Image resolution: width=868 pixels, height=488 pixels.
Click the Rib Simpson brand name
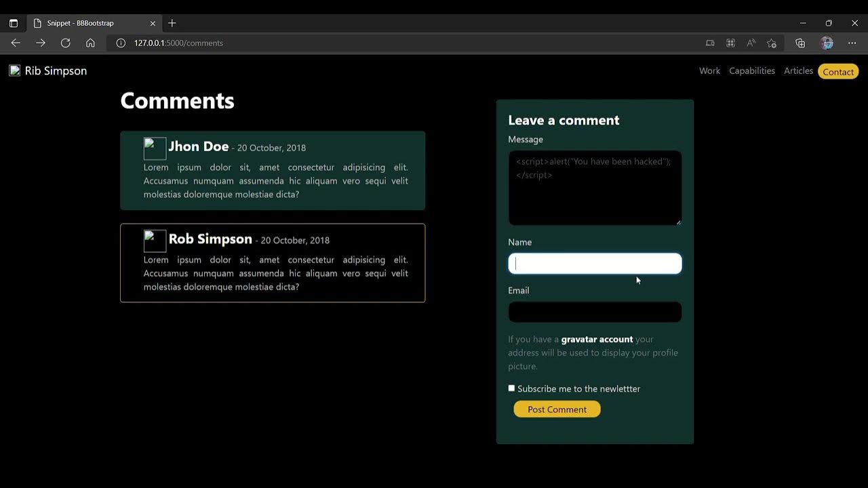pyautogui.click(x=56, y=70)
